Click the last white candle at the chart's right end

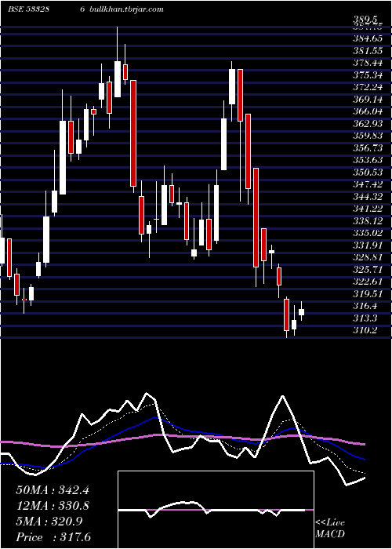(301, 312)
